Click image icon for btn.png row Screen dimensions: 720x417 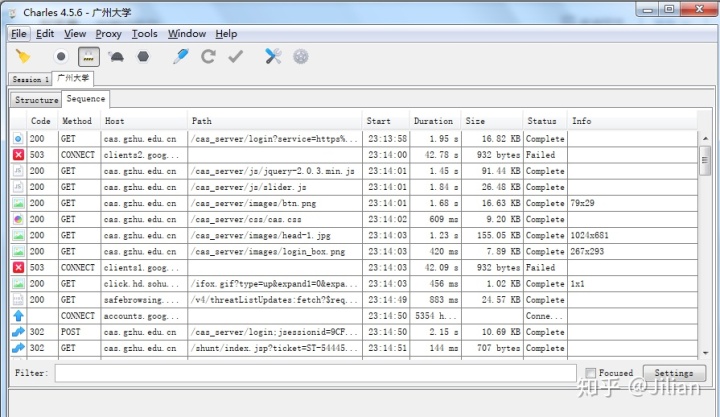coord(18,203)
